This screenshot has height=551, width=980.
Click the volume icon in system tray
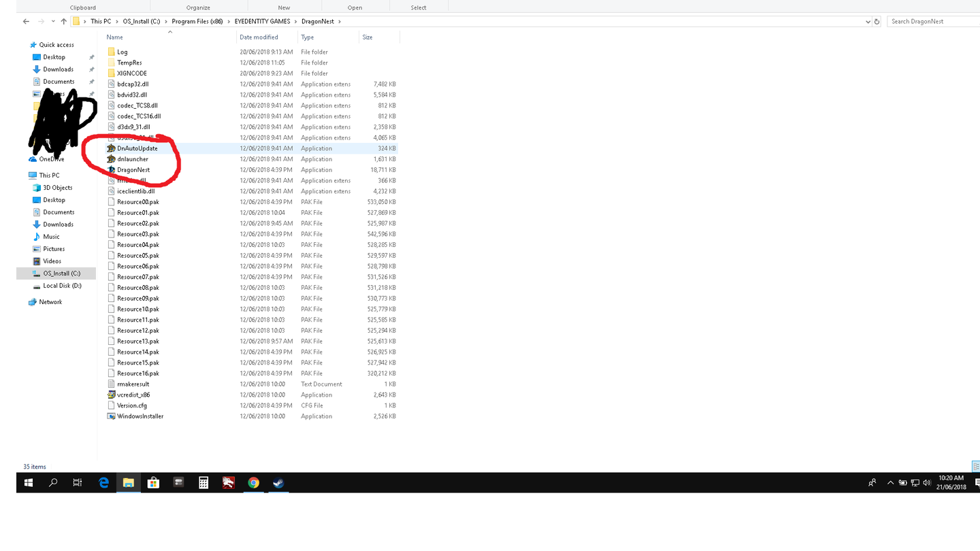pos(926,483)
